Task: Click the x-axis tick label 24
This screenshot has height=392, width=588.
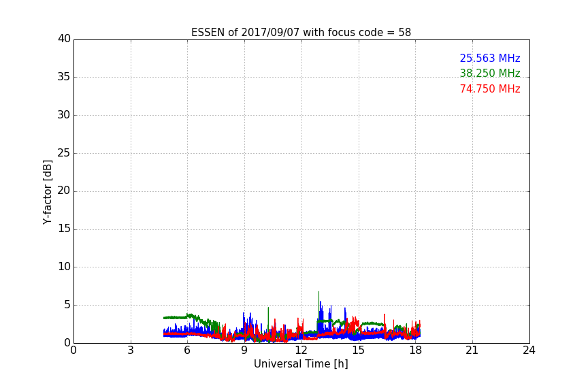Action: 529,350
